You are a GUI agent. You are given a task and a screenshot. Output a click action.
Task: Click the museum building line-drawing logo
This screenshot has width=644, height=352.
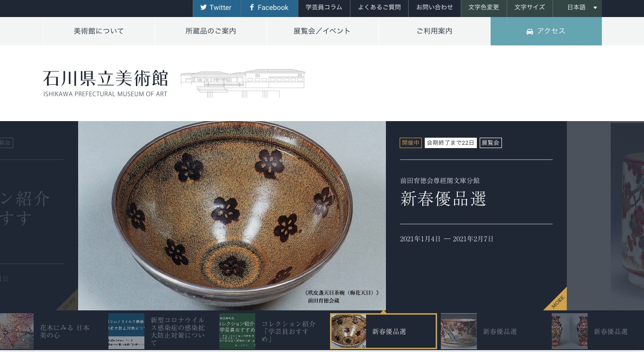(x=243, y=83)
